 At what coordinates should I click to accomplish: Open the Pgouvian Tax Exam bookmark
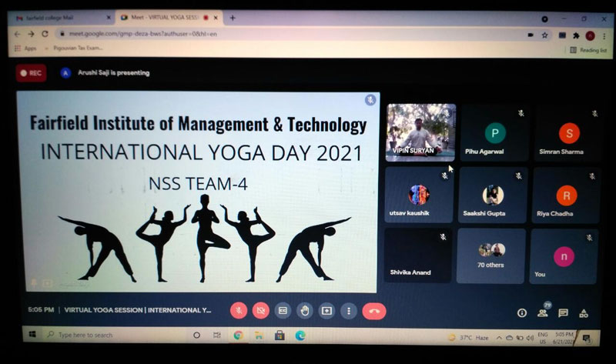(74, 48)
